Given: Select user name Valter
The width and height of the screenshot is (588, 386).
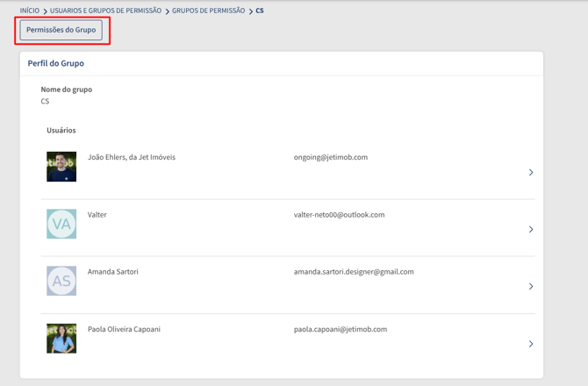Looking at the screenshot, I should (97, 215).
